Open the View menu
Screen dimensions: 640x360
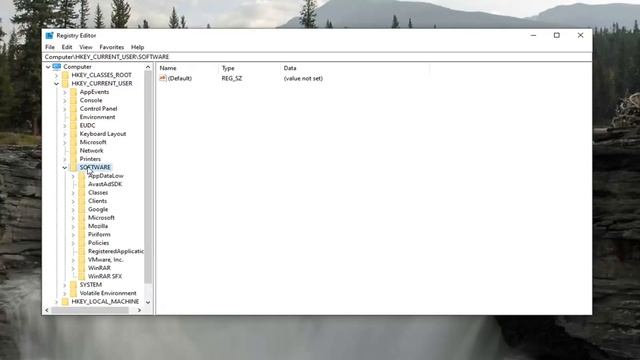tap(86, 47)
